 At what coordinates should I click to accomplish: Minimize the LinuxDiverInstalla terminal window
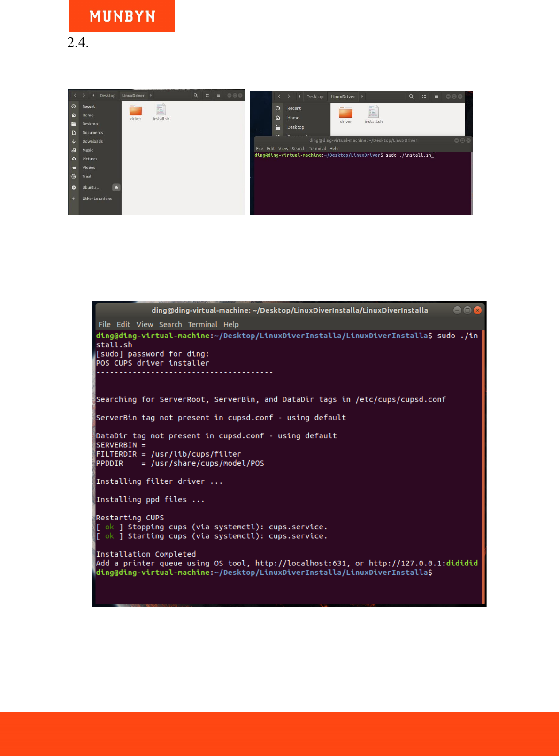(457, 310)
